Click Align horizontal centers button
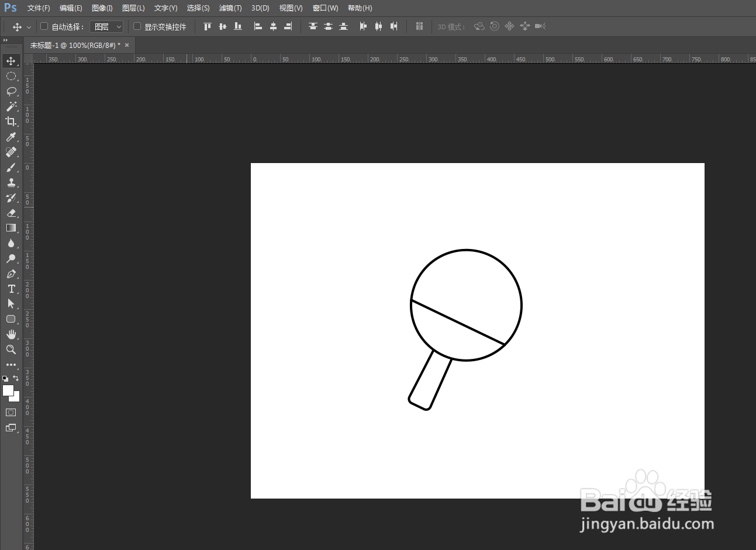 tap(273, 26)
